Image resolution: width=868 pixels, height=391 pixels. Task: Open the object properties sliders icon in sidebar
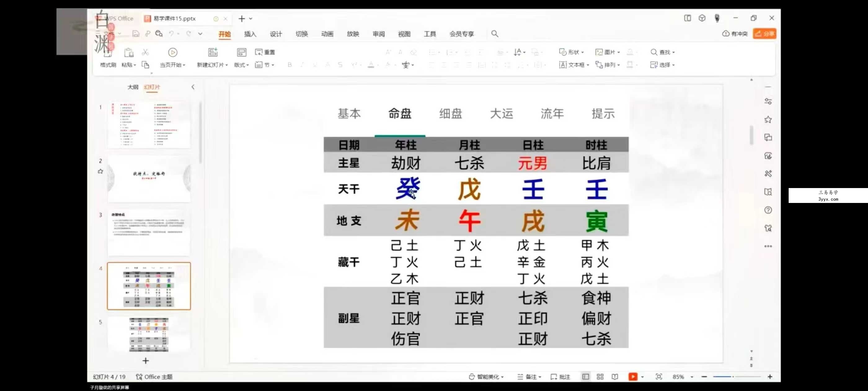click(x=768, y=101)
